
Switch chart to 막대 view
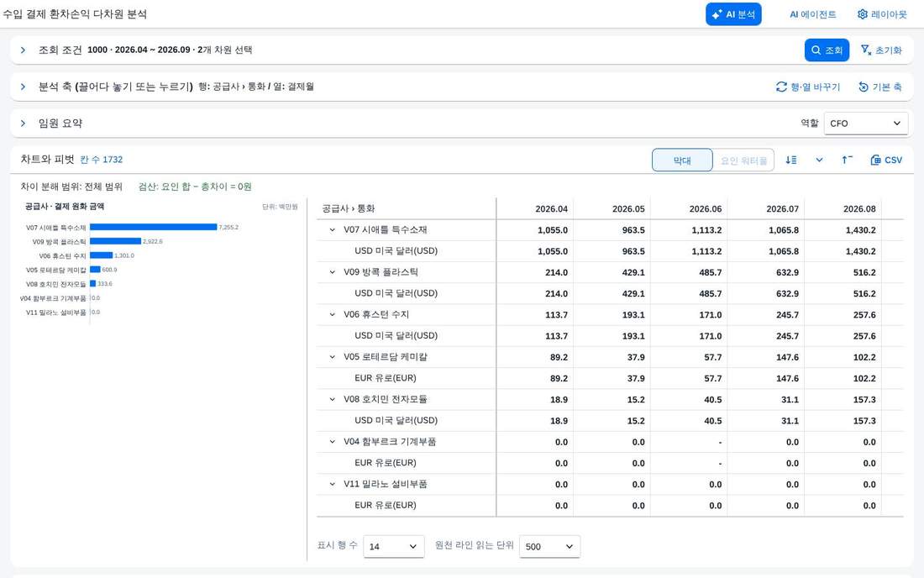[682, 160]
